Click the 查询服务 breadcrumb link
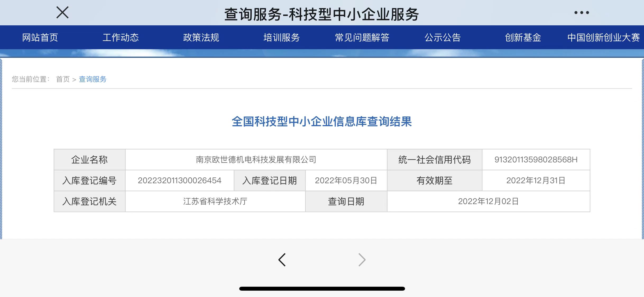The width and height of the screenshot is (644, 297). pos(93,79)
